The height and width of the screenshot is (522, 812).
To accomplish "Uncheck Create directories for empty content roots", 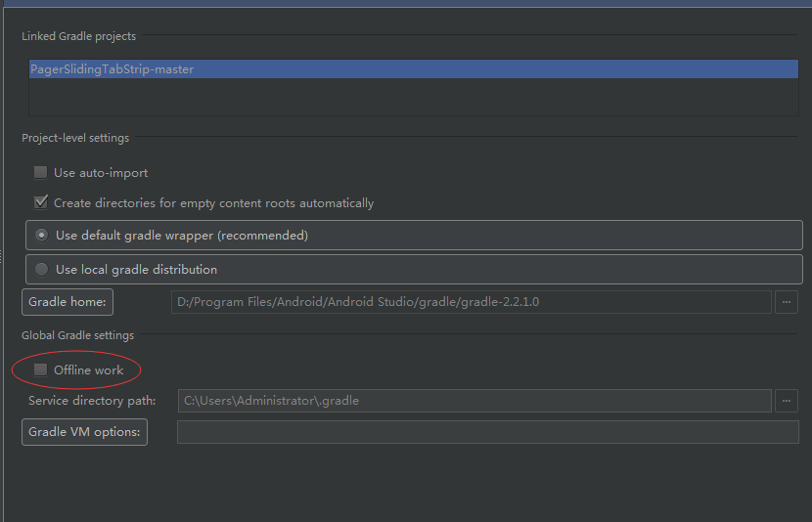I will 40,202.
